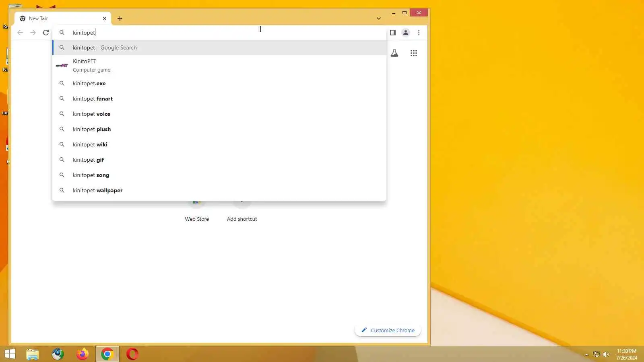Image resolution: width=644 pixels, height=362 pixels.
Task: Open the network status tray icon
Action: coord(596,354)
